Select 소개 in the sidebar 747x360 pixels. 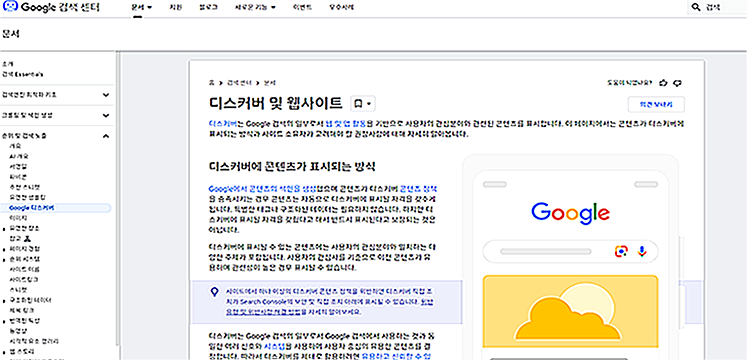point(7,64)
